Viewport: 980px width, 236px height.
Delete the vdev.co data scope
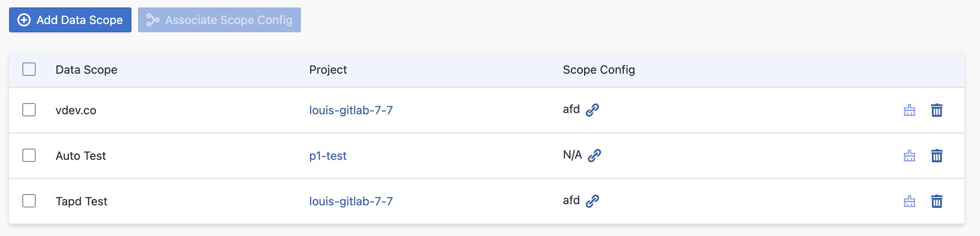pos(936,110)
